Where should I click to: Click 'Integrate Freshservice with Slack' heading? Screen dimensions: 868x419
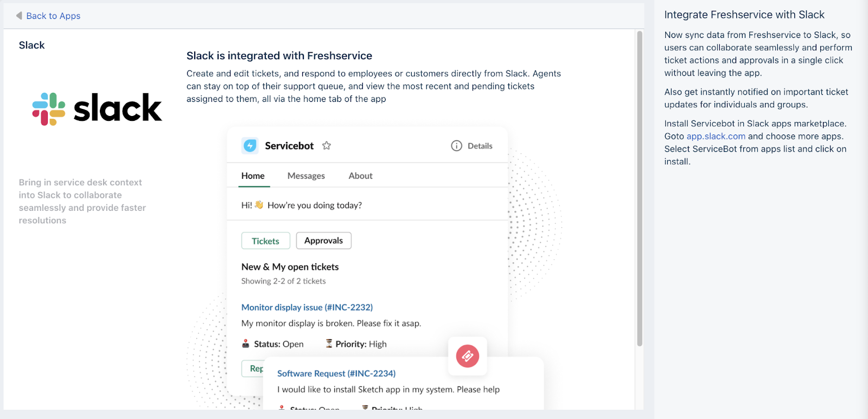pyautogui.click(x=744, y=15)
